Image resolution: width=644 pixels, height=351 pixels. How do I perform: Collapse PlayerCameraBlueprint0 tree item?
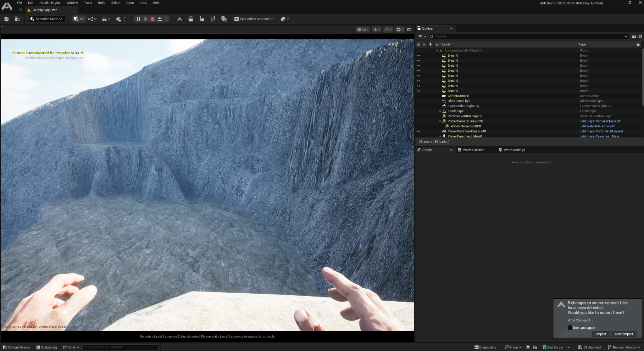[440, 121]
